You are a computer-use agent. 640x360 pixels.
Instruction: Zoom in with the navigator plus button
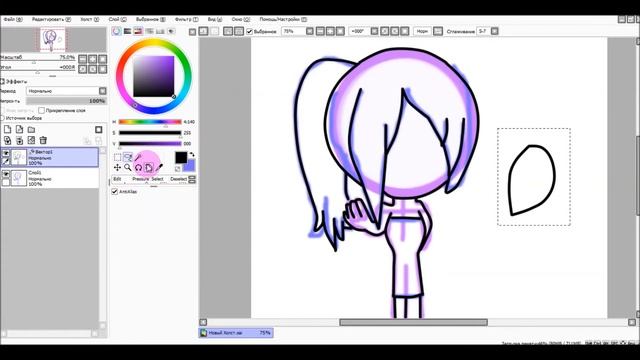93,59
